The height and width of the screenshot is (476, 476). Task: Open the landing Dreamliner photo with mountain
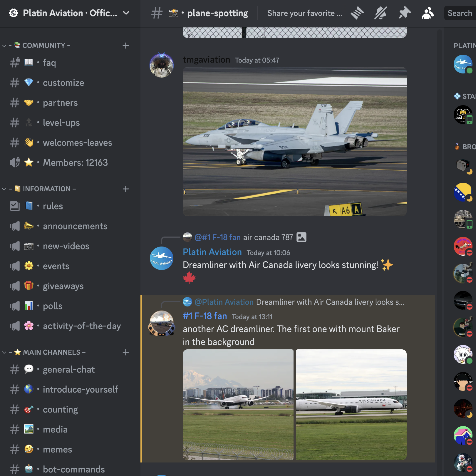(238, 405)
